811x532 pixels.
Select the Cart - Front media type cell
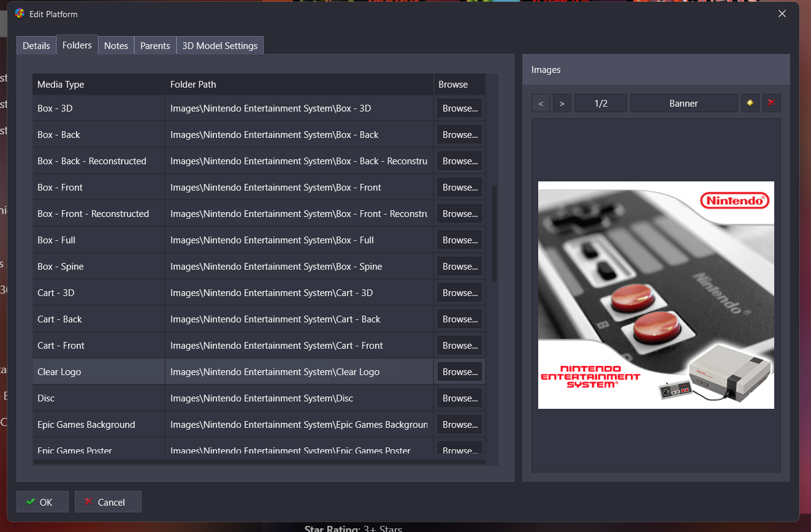(x=99, y=346)
